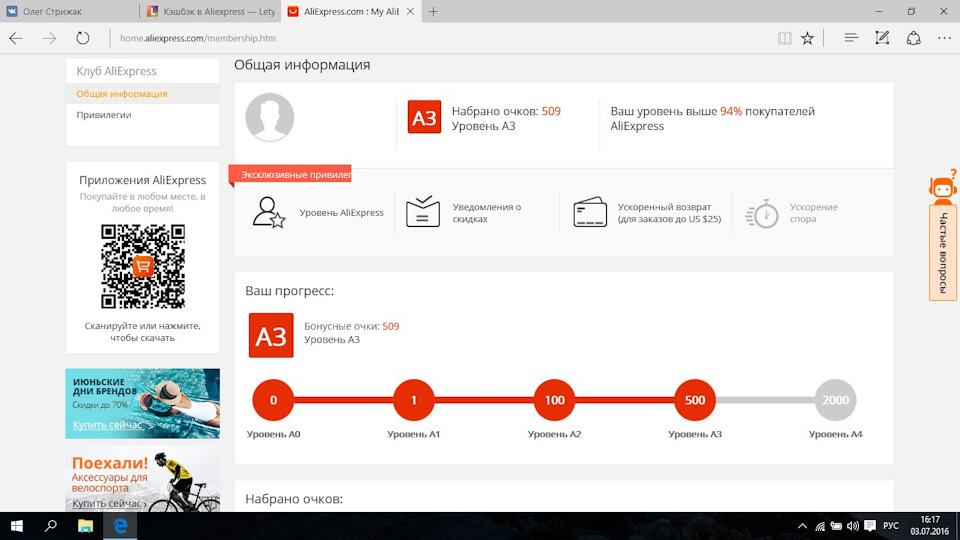960x540 pixels.
Task: Add page to favorites with star icon
Action: pos(808,38)
